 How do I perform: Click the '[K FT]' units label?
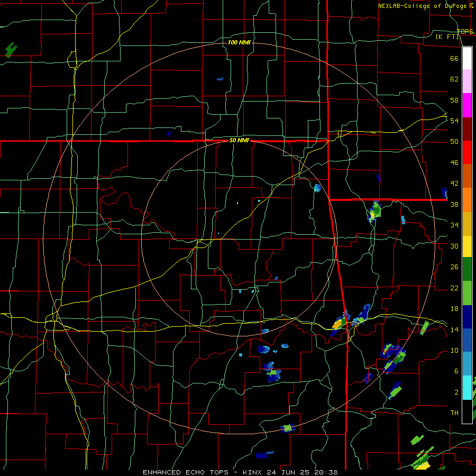tap(447, 37)
